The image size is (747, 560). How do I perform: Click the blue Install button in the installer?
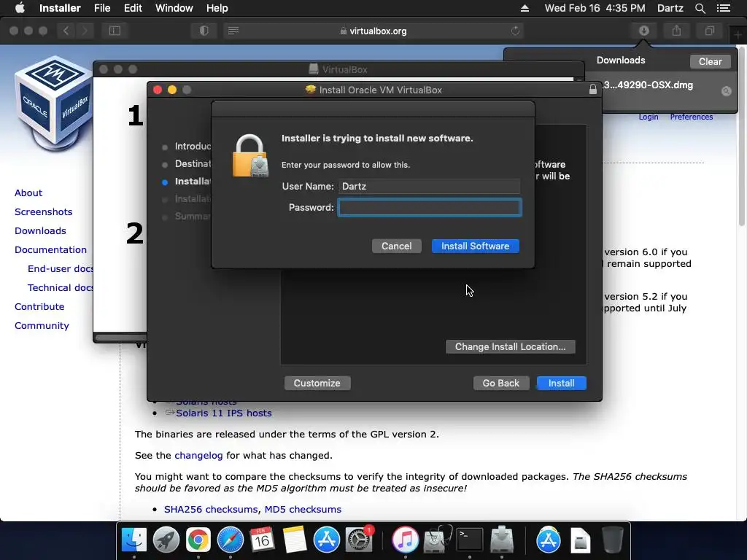tap(561, 384)
